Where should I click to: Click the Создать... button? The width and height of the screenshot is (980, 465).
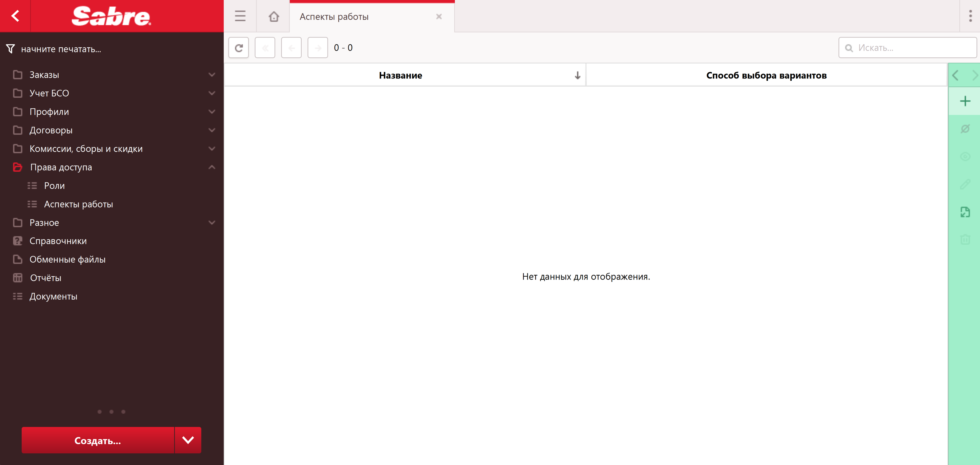pos(98,440)
